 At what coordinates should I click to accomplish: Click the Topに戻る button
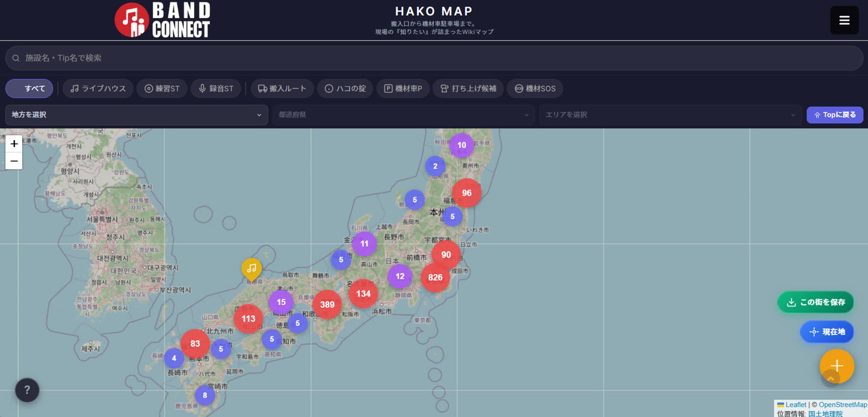(x=835, y=114)
